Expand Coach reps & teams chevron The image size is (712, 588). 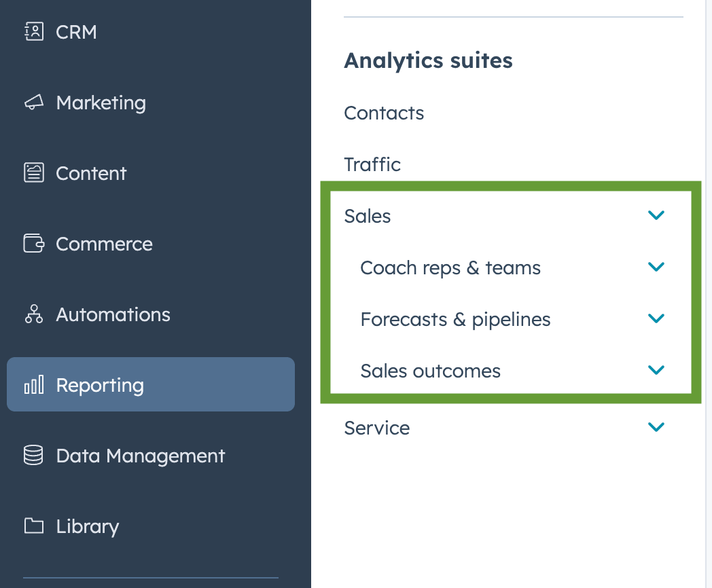pos(656,268)
